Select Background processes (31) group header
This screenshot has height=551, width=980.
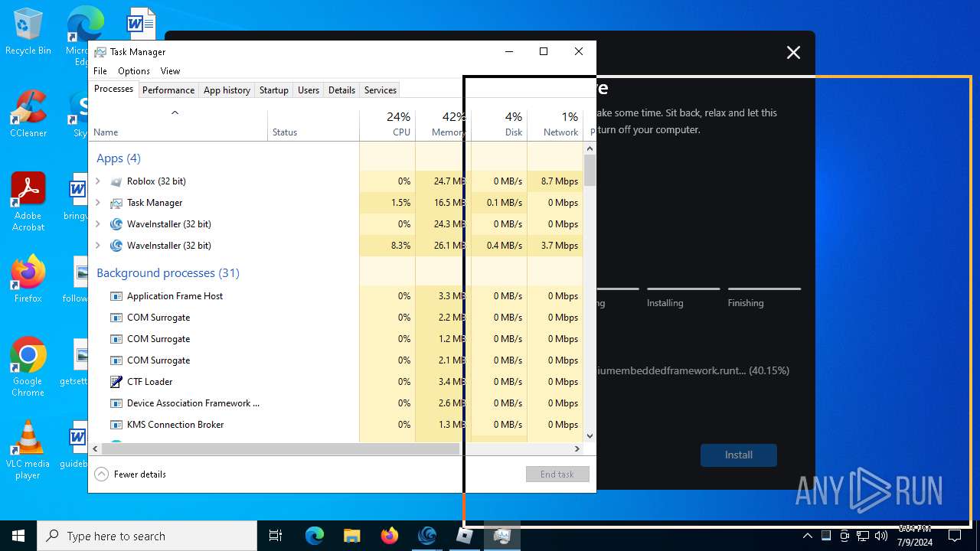click(x=168, y=273)
